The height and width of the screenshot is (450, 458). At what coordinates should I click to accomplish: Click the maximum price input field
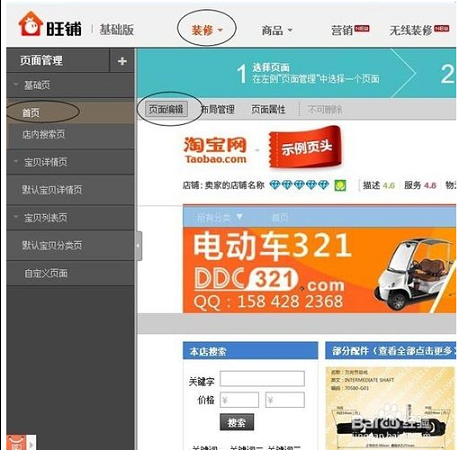coord(285,400)
